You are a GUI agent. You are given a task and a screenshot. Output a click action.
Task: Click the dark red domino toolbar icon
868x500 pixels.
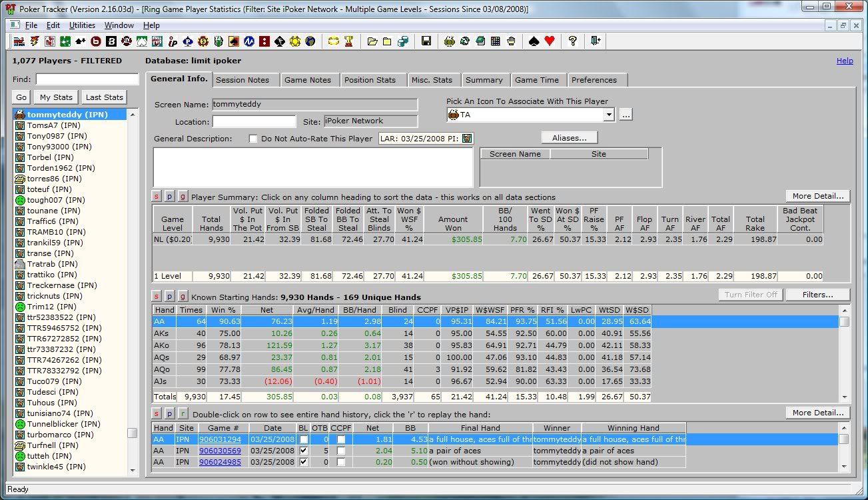[x=265, y=41]
